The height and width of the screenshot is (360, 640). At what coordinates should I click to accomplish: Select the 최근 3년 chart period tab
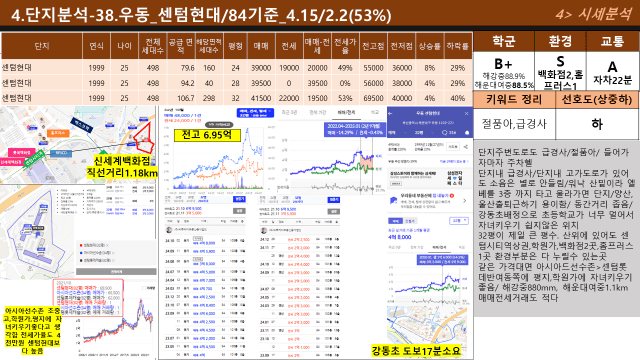289,112
